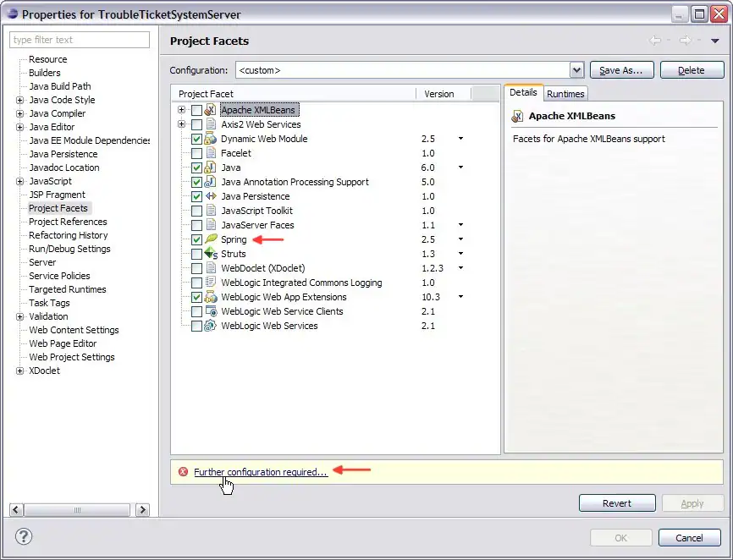Enable the Struts facet checkbox
This screenshot has width=733, height=560.
click(197, 254)
